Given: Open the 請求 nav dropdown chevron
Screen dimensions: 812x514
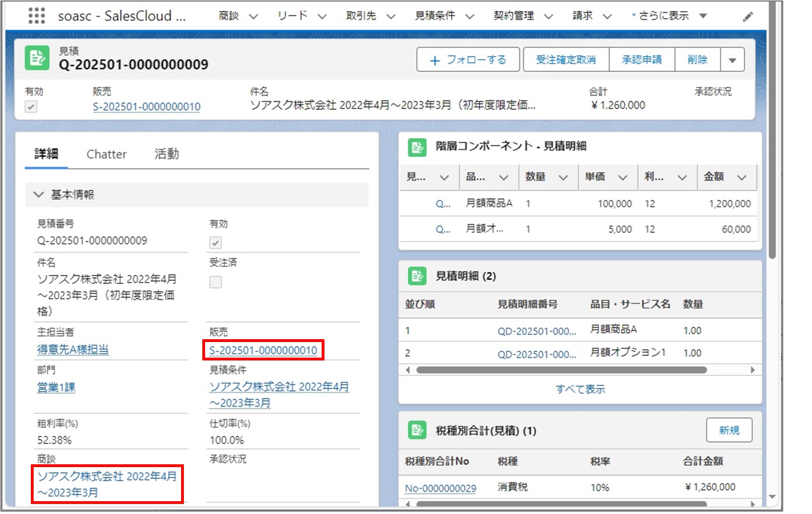Looking at the screenshot, I should pos(607,16).
